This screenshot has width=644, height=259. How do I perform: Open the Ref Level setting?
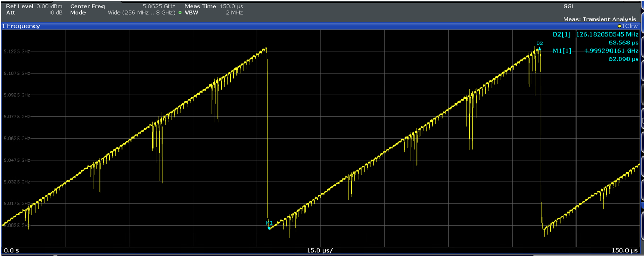[33, 6]
